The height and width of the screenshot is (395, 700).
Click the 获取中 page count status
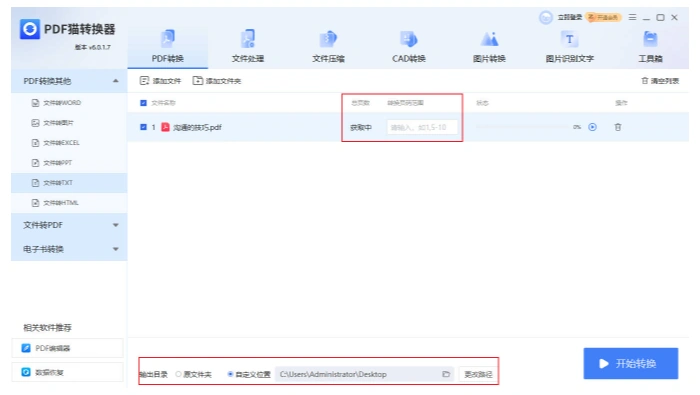[x=361, y=128]
